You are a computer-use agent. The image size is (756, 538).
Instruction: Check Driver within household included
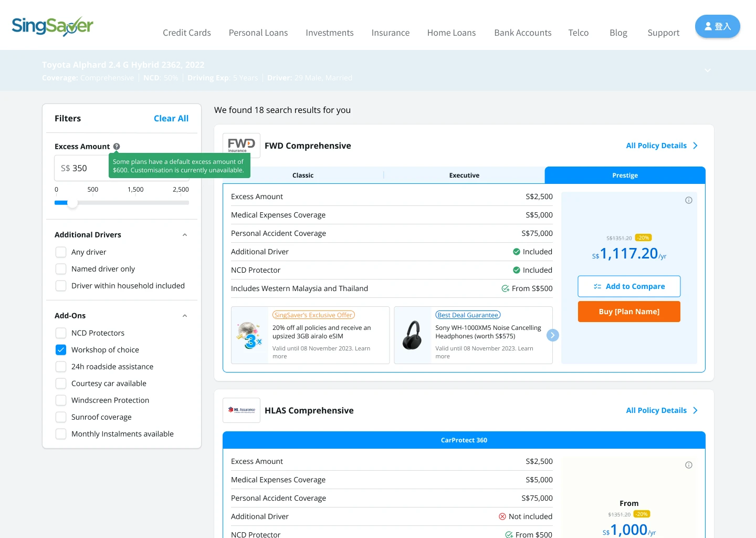tap(61, 286)
